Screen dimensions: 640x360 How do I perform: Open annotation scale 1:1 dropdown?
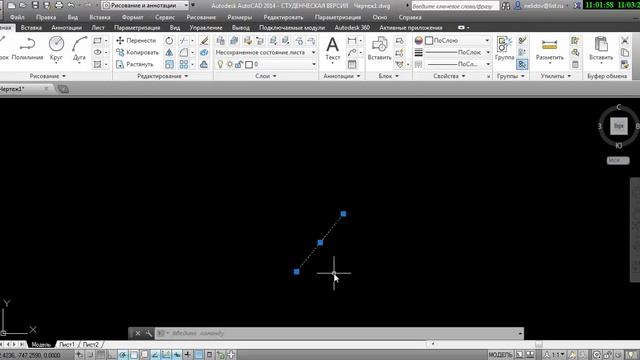(x=555, y=355)
